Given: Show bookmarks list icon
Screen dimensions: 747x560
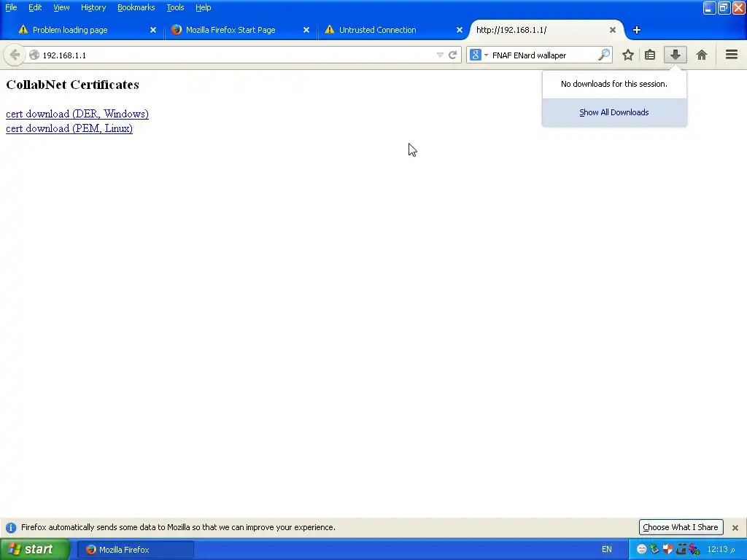Looking at the screenshot, I should [650, 55].
